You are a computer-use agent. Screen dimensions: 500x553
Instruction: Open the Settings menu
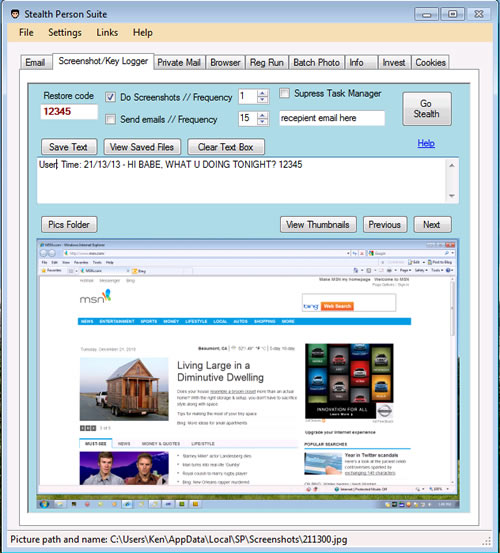pos(65,32)
